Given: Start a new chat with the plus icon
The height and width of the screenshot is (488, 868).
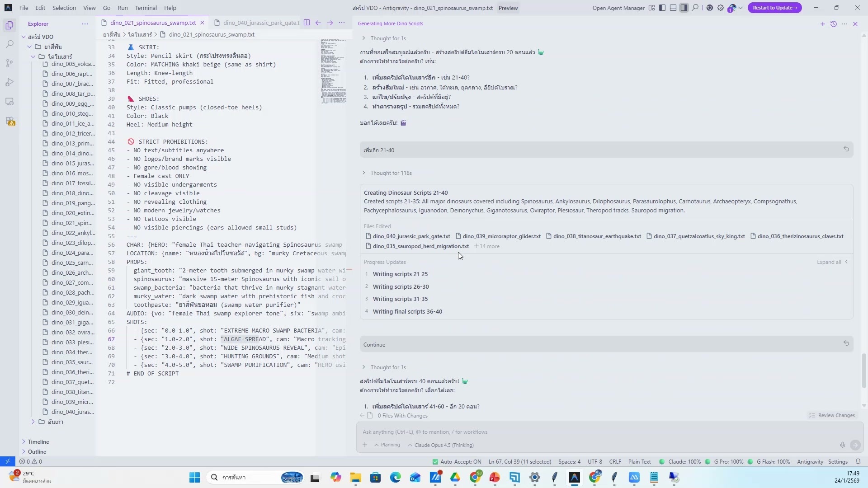Looking at the screenshot, I should 822,24.
